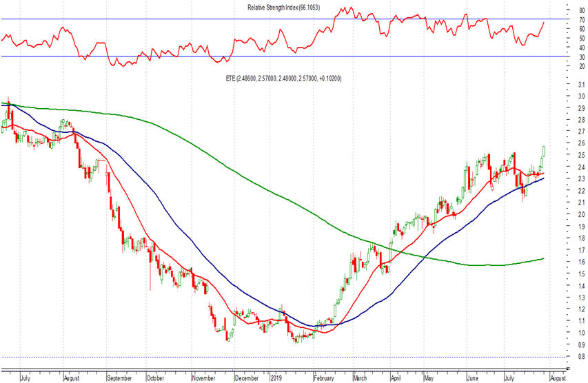The width and height of the screenshot is (588, 383).
Task: Click the RSI scale value 70
Action: tap(582, 19)
